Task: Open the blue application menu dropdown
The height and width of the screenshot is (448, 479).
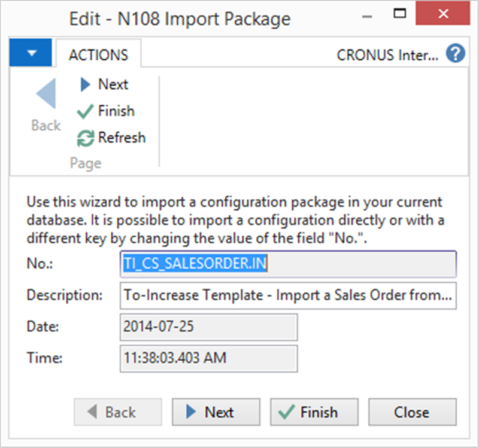Action: pos(31,53)
